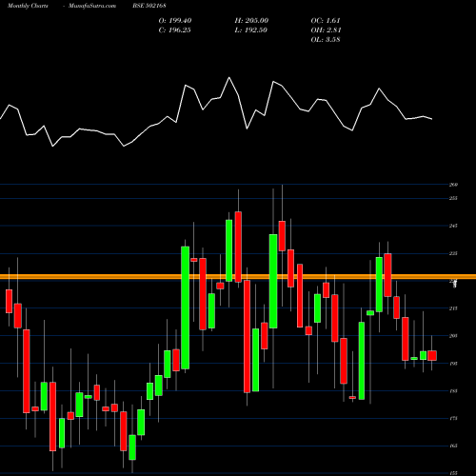Click the close value 'C: 196.25'
This screenshot has height=476, width=476.
tap(174, 30)
